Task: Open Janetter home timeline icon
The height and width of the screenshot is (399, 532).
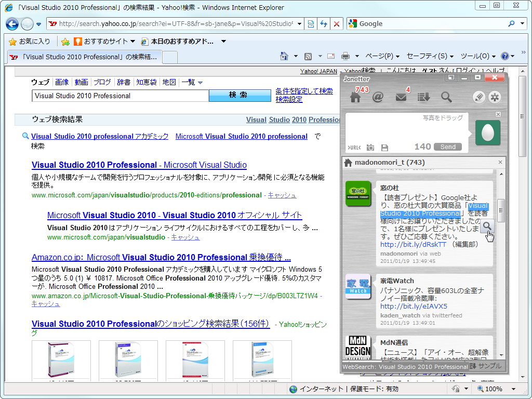Action: [355, 97]
